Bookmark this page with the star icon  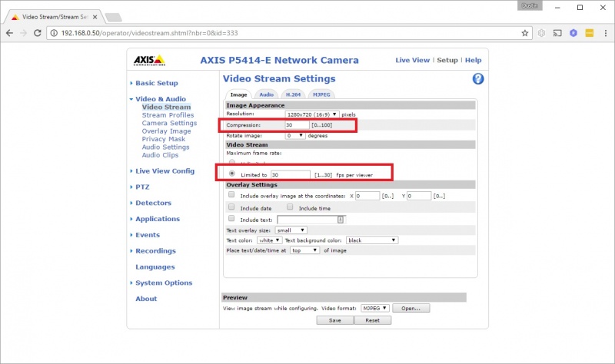coord(525,33)
